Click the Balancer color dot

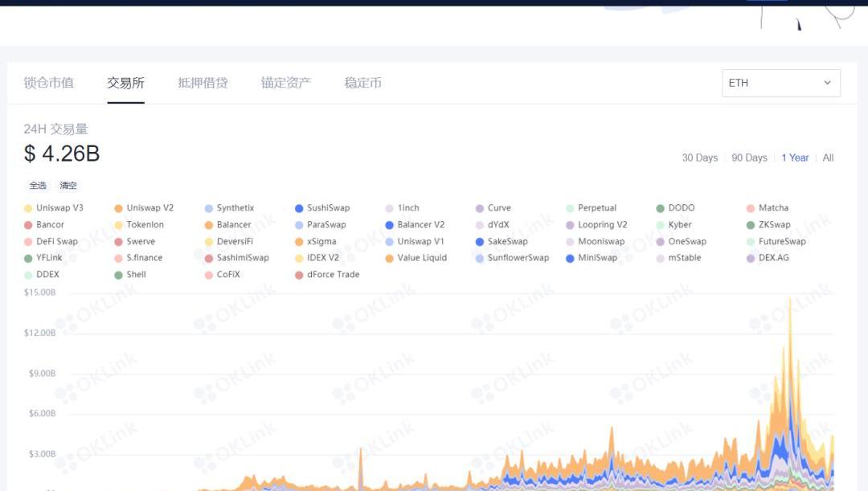click(209, 225)
